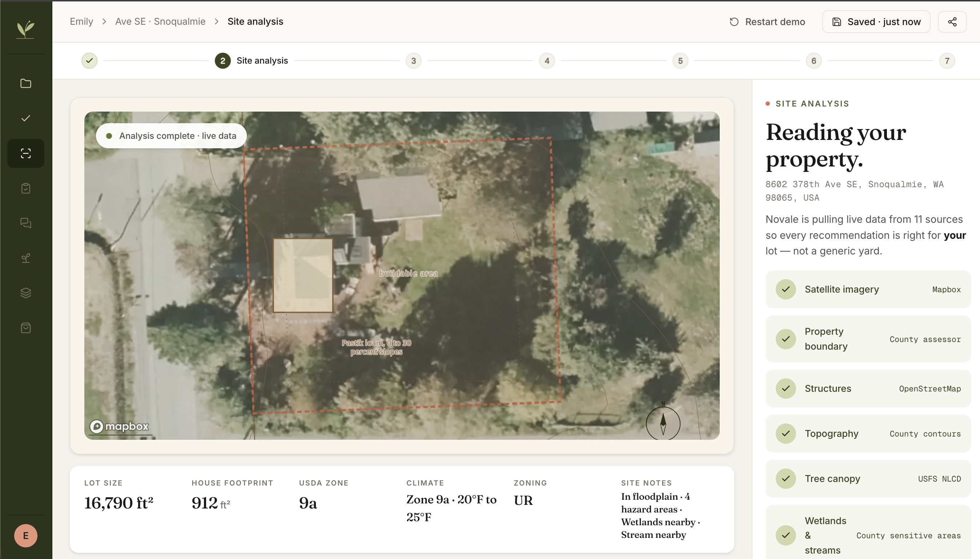The height and width of the screenshot is (559, 980).
Task: Click the Mapbox logo on map
Action: point(119,426)
